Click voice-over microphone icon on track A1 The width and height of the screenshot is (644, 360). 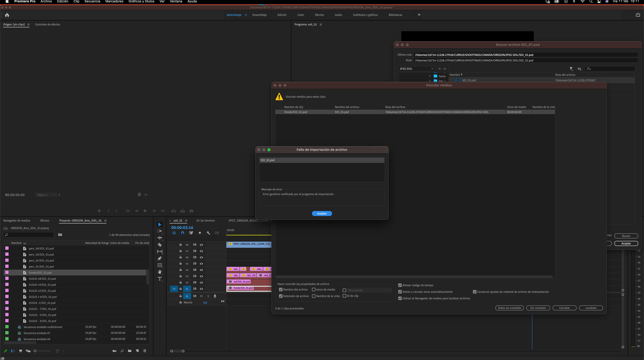click(215, 296)
